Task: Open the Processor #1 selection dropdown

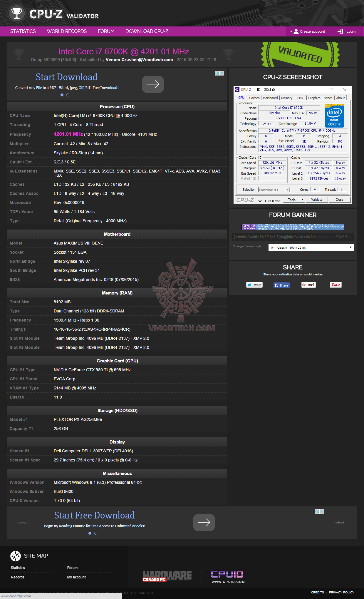Action: pos(274,190)
